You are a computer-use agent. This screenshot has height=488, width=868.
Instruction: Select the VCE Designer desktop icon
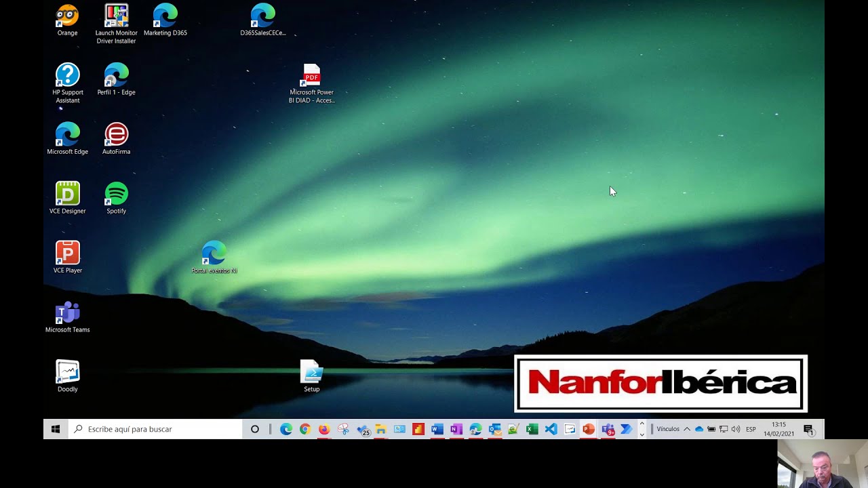pos(67,198)
